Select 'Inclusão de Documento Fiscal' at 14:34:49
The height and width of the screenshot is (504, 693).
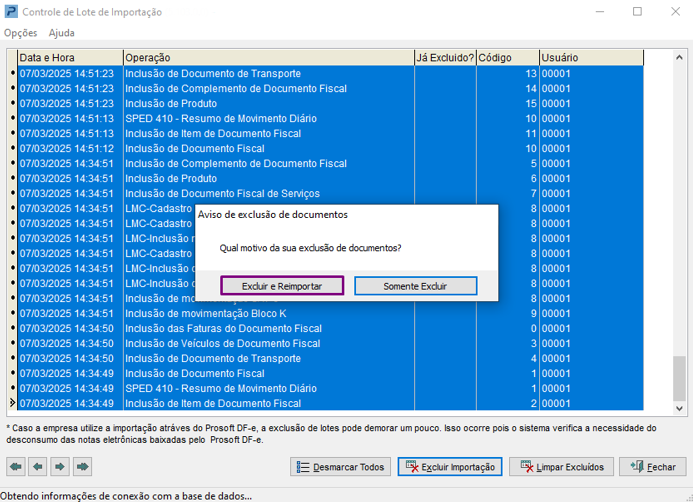click(x=331, y=374)
